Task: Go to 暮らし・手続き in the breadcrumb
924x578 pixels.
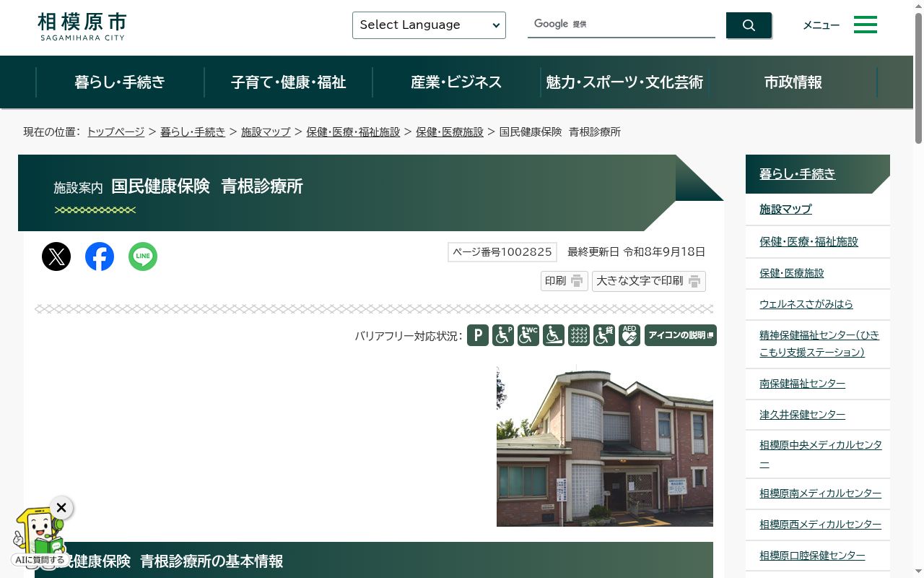Action: click(x=193, y=131)
